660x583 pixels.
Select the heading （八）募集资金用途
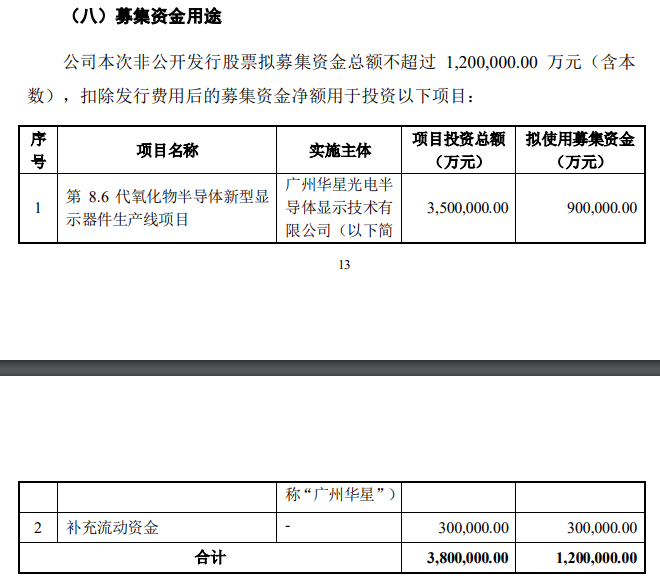(x=145, y=17)
